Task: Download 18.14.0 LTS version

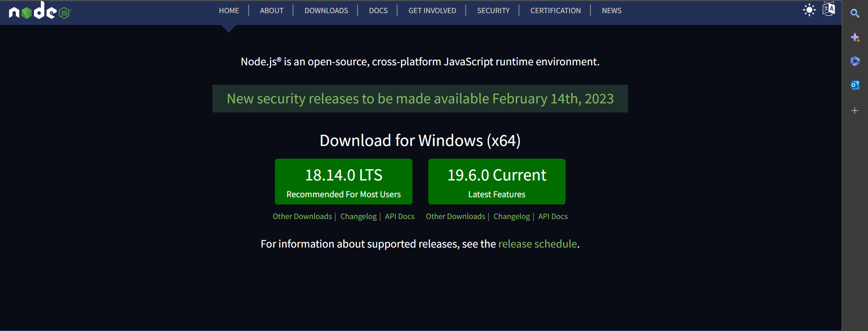Action: coord(344,181)
